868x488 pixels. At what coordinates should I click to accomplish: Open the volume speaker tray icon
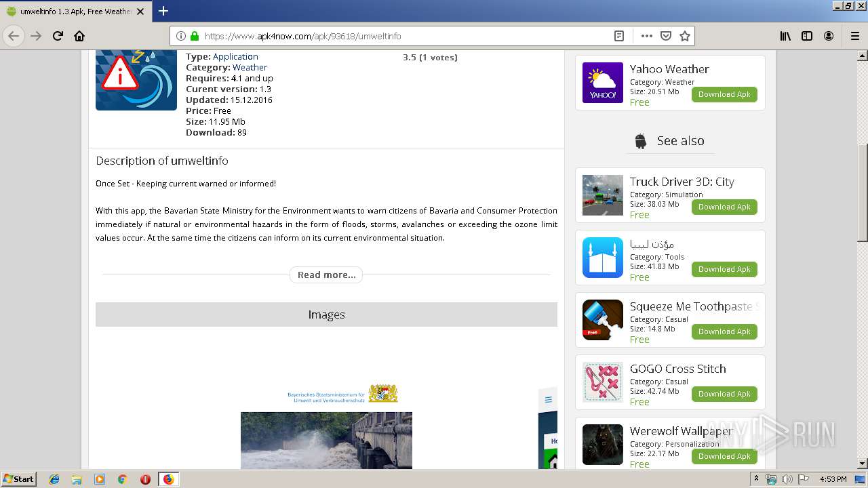787,479
